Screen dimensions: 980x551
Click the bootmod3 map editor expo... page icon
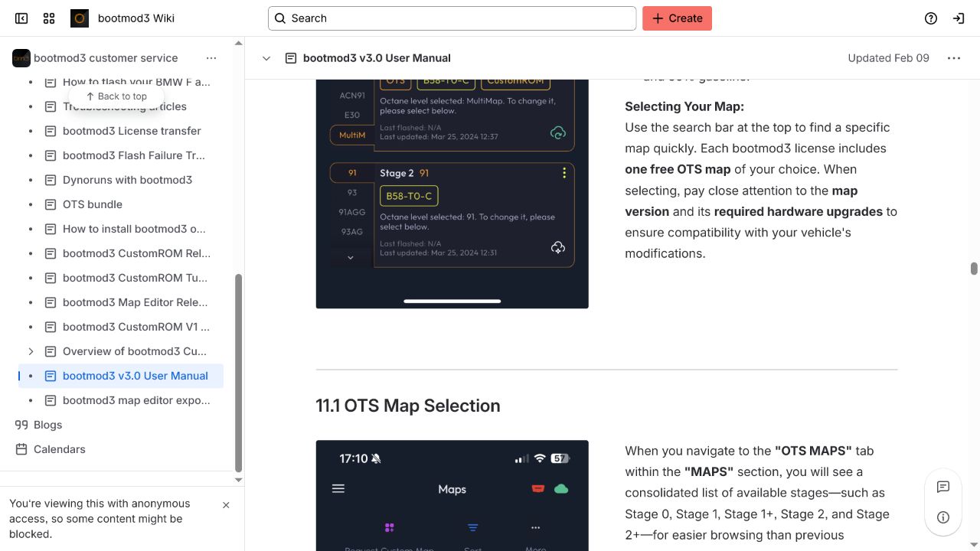click(51, 400)
